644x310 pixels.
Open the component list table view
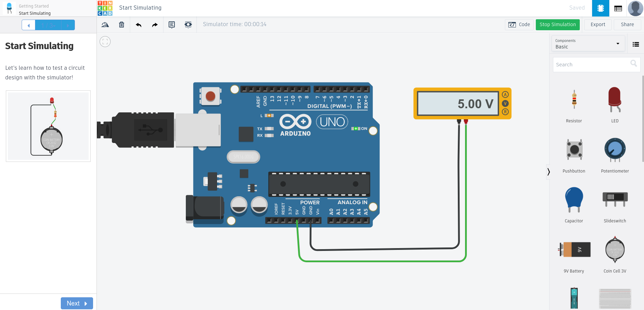click(x=618, y=8)
